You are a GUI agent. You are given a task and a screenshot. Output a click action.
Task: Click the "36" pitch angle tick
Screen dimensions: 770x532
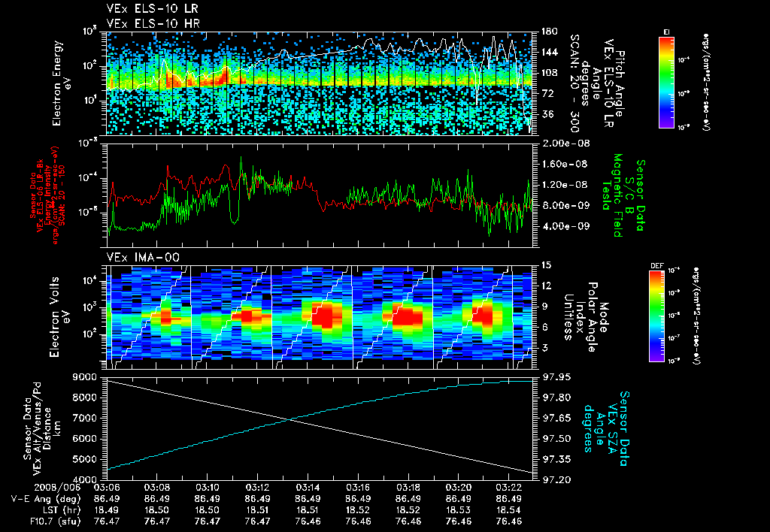[547, 114]
